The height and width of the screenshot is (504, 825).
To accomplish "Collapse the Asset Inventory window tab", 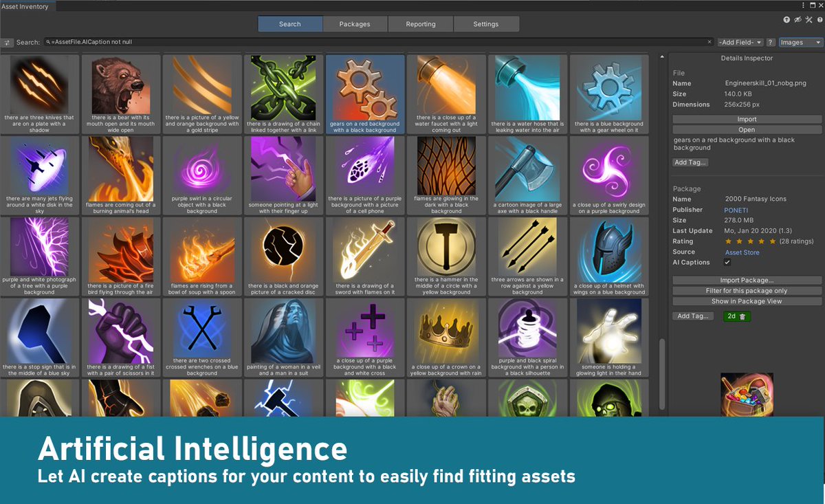I will pyautogui.click(x=27, y=6).
